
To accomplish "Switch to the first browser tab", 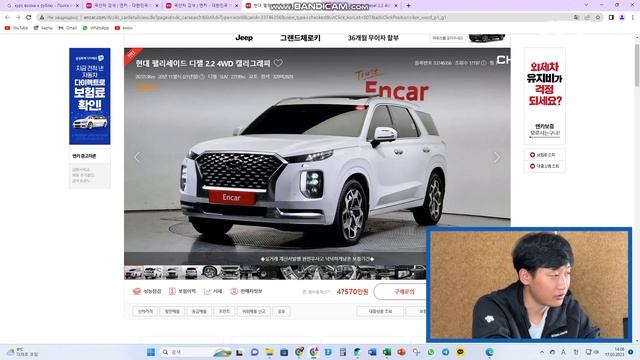I will 41,6.
